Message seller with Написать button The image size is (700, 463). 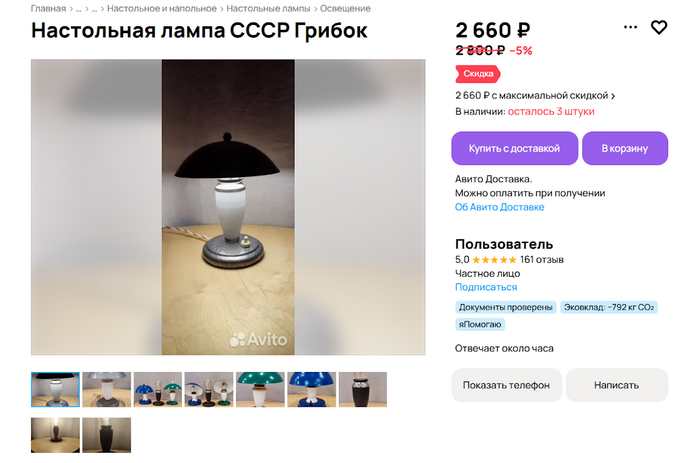pos(617,385)
